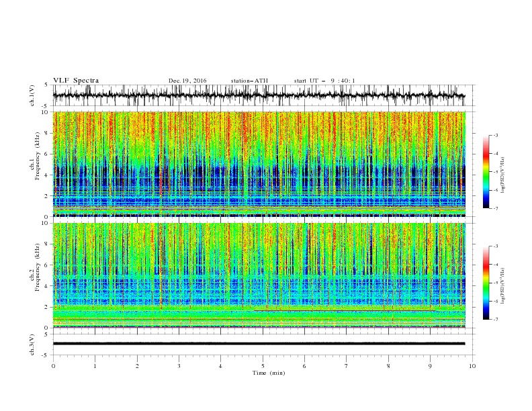Click the "ch.3(V)" waveform axis label
The image size is (532, 411).
pos(32,345)
